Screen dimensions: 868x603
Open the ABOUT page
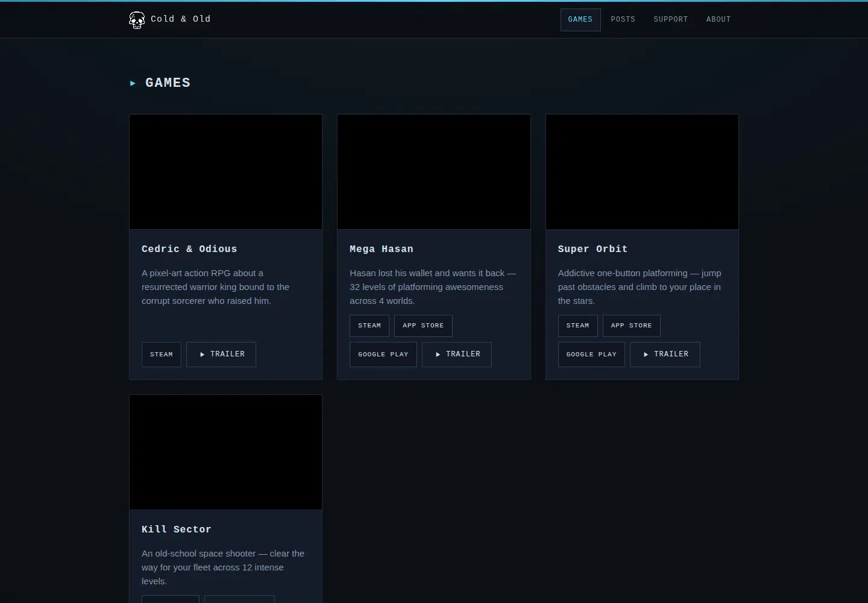719,20
